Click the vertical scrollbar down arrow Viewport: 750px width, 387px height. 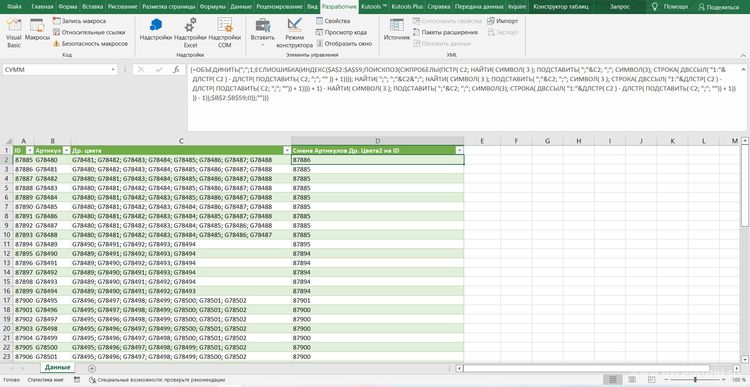pyautogui.click(x=745, y=359)
